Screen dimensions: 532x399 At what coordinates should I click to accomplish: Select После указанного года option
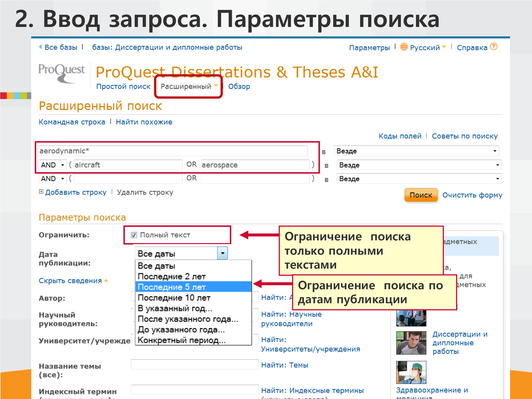193,319
